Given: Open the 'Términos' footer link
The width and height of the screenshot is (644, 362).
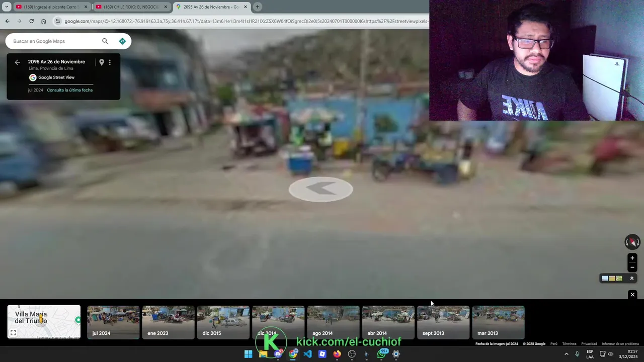Looking at the screenshot, I should coord(569,344).
